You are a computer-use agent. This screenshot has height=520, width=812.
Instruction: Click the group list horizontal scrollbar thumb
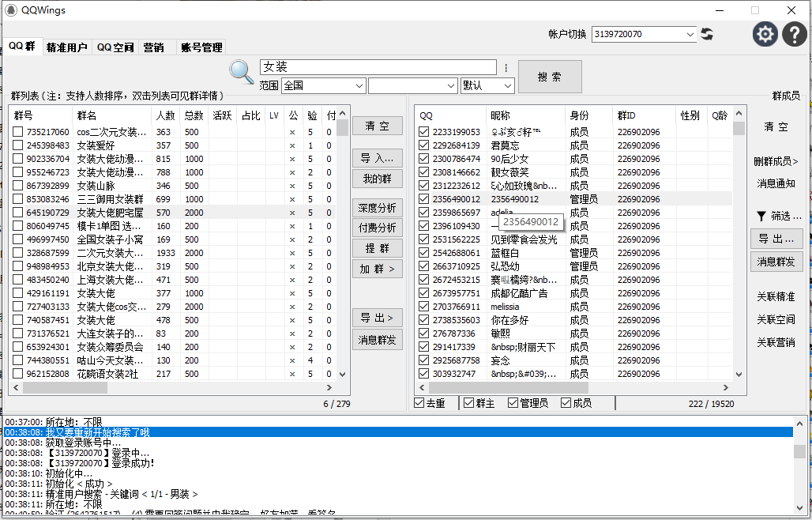pyautogui.click(x=65, y=387)
